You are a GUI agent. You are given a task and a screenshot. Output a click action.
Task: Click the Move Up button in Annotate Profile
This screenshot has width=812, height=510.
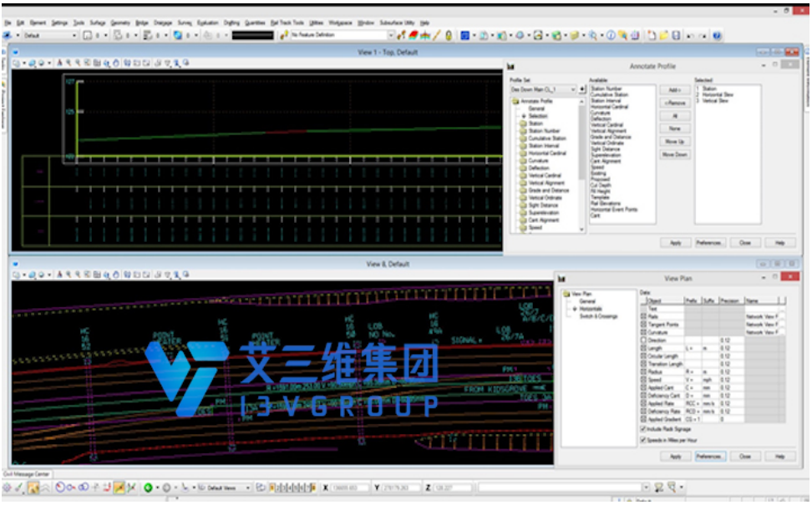click(x=675, y=142)
